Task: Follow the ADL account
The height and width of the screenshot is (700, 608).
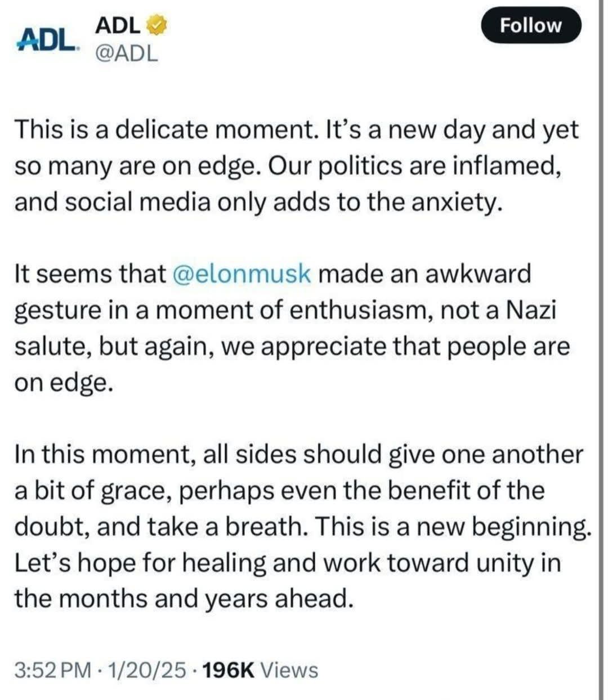Action: [531, 26]
